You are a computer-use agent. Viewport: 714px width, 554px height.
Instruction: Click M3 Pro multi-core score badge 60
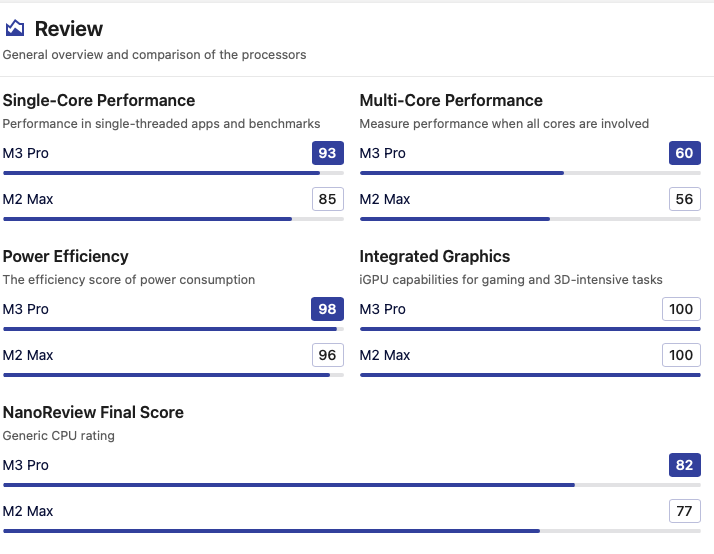pos(684,153)
